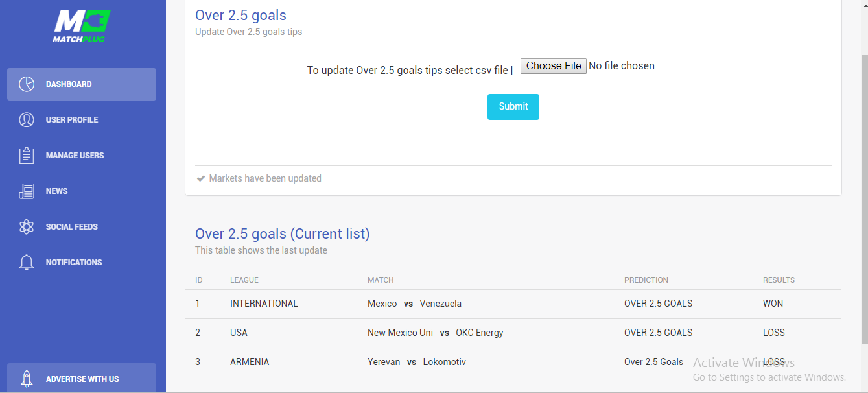Click the MatchPlug logo
Image resolution: width=868 pixels, height=393 pixels.
(x=82, y=26)
